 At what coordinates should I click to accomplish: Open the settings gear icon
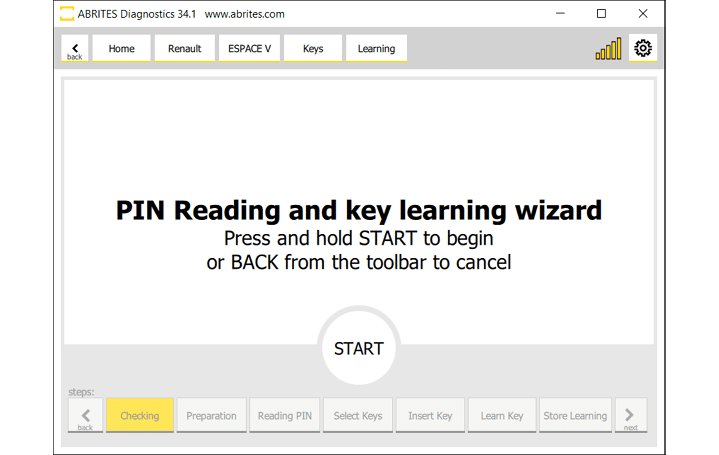[643, 48]
